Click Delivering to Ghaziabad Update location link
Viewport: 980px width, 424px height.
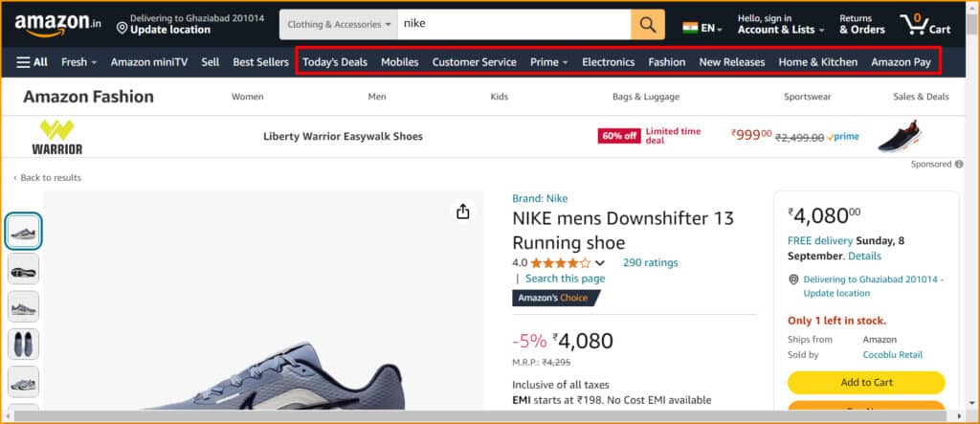873,286
